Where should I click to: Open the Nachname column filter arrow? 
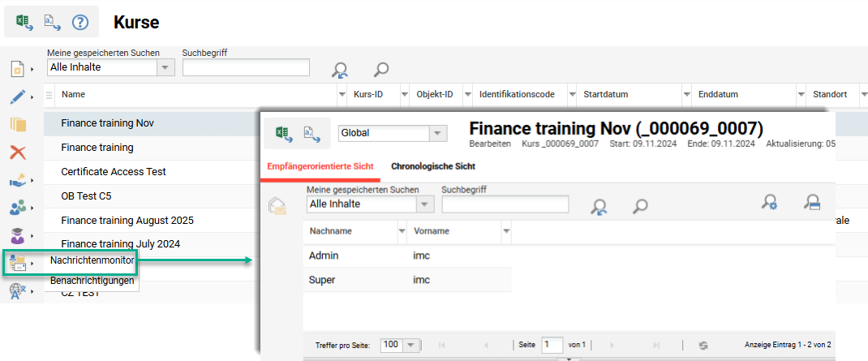tap(402, 231)
